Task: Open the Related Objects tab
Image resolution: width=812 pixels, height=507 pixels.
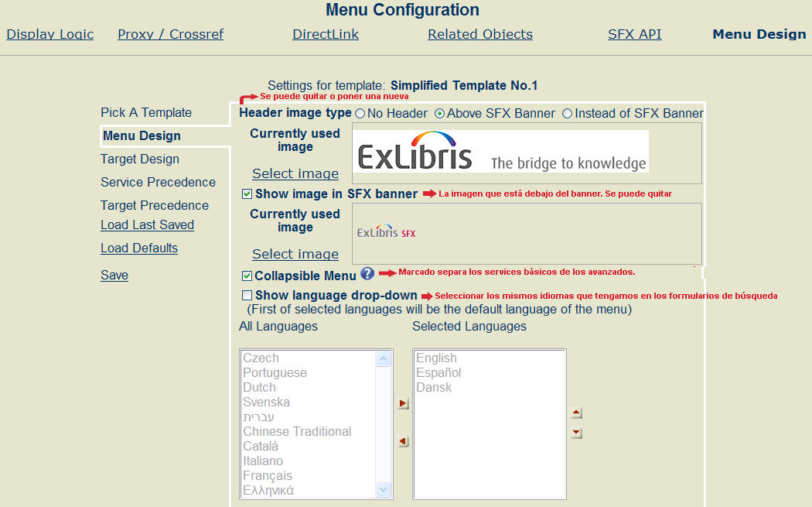Action: 480,34
